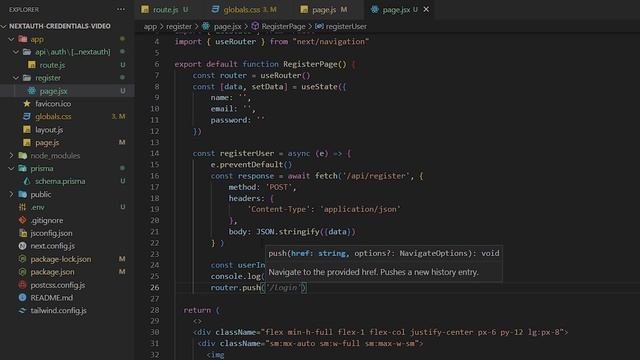Click the npm icon beside package.json
This screenshot has height=360, width=640.
coord(22,272)
